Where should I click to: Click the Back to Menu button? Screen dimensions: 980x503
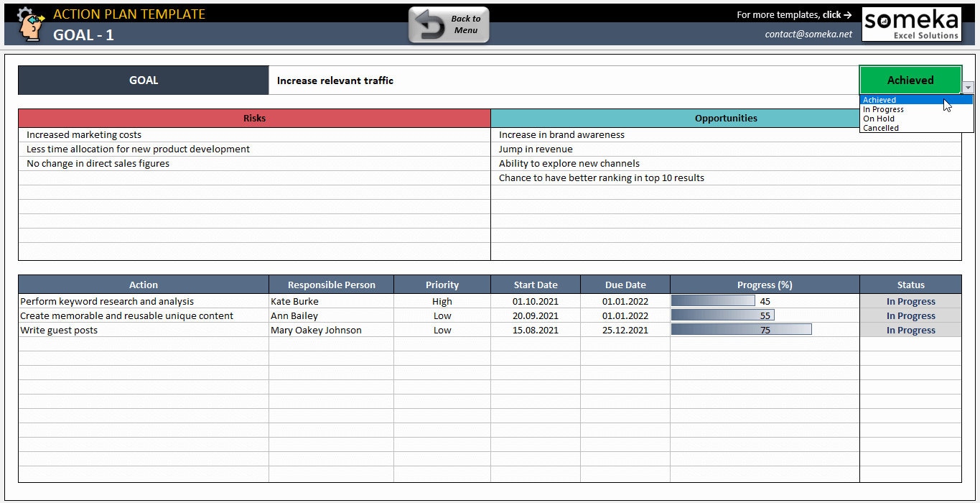click(x=448, y=24)
